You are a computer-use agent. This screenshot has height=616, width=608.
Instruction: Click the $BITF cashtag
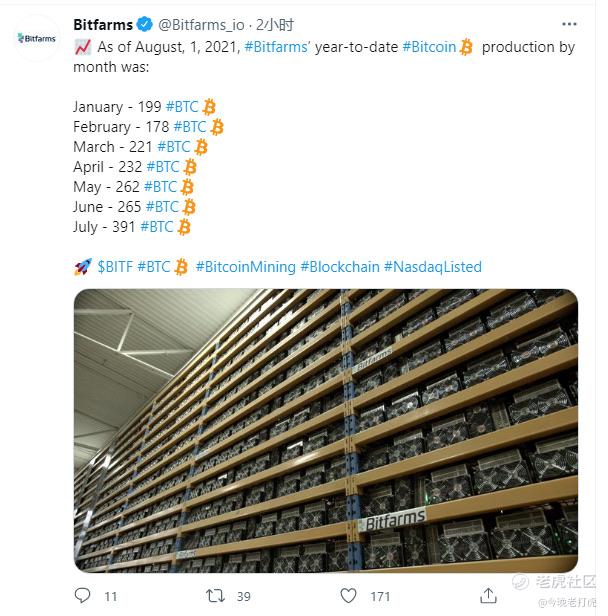115,267
